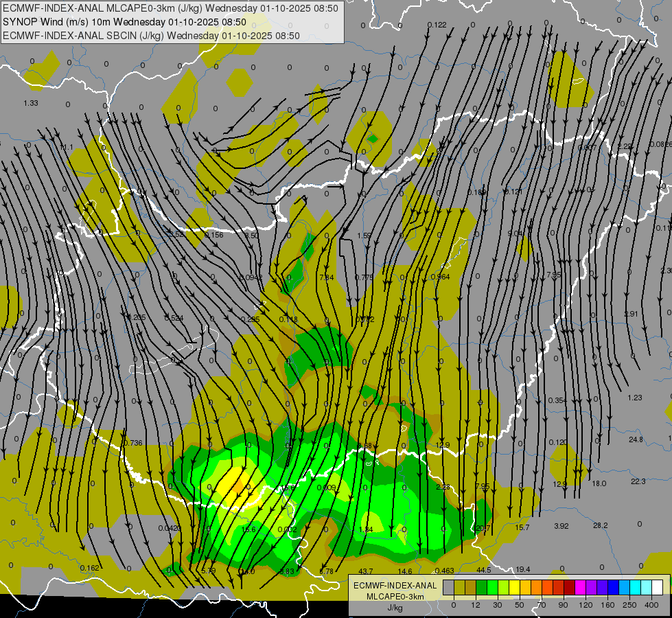Click the map value 19.4

(523, 569)
